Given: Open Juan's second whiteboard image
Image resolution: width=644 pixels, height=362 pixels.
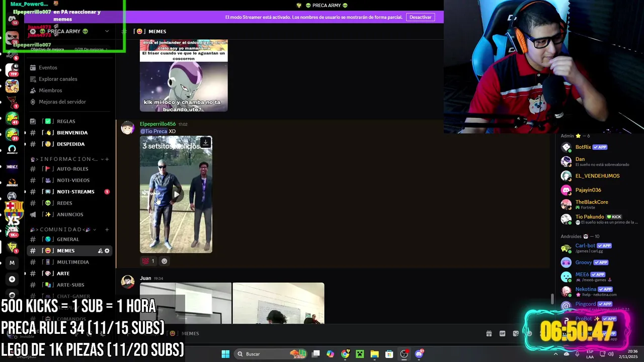Looking at the screenshot, I should click(x=278, y=303).
